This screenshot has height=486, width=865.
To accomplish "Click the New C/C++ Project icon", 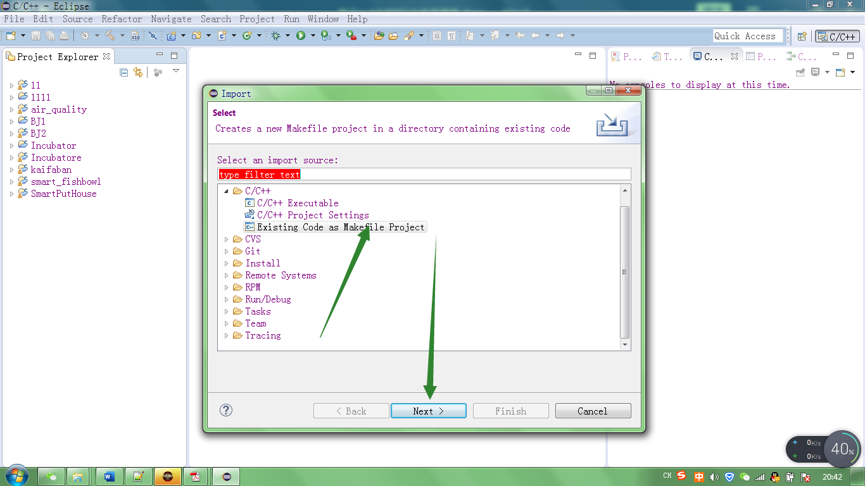I will tap(171, 36).
